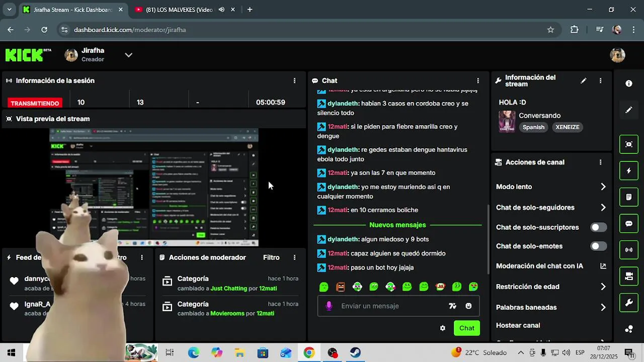The height and width of the screenshot is (362, 644).
Task: Insert the first green blob emote
Action: tap(324, 287)
